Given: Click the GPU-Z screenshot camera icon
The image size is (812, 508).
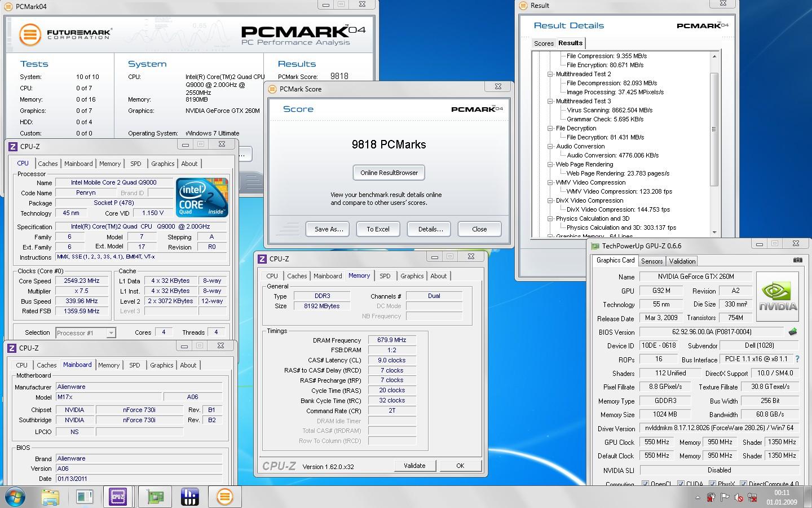Looking at the screenshot, I should [x=797, y=260].
